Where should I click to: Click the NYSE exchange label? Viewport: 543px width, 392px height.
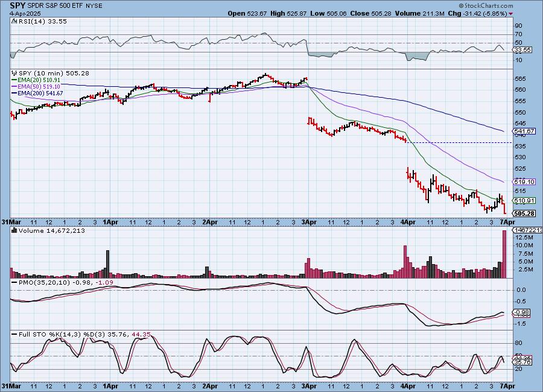pos(94,6)
